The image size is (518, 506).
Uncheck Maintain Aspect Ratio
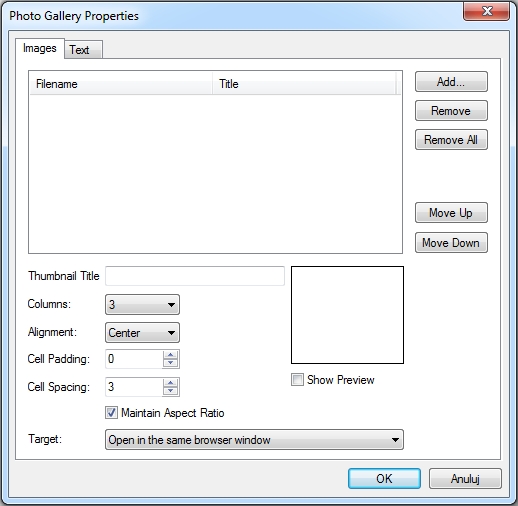(x=111, y=413)
